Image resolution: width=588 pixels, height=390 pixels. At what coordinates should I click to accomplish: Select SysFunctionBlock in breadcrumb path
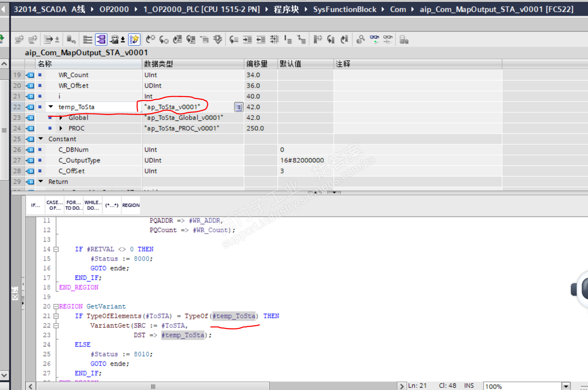[345, 9]
